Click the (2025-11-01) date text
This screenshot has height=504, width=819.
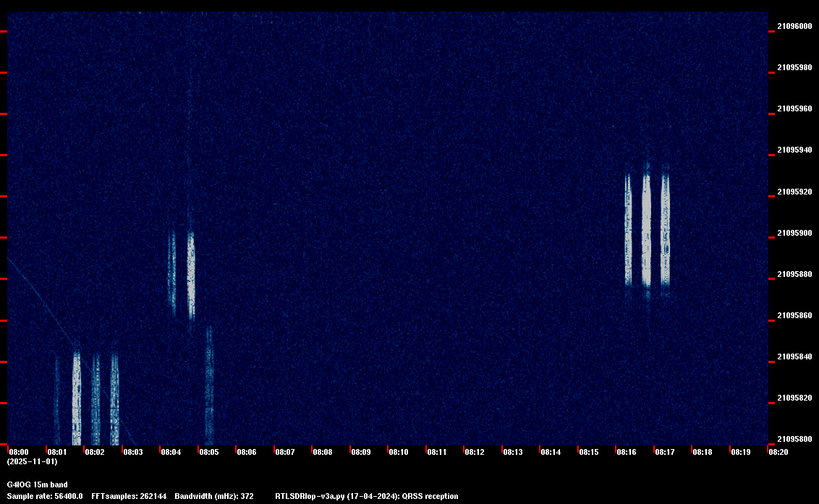pyautogui.click(x=33, y=461)
